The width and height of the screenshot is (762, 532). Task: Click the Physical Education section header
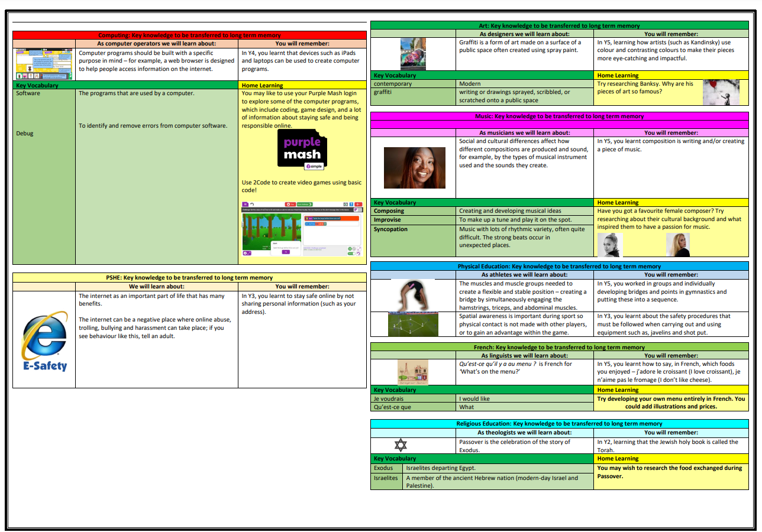[x=559, y=267]
